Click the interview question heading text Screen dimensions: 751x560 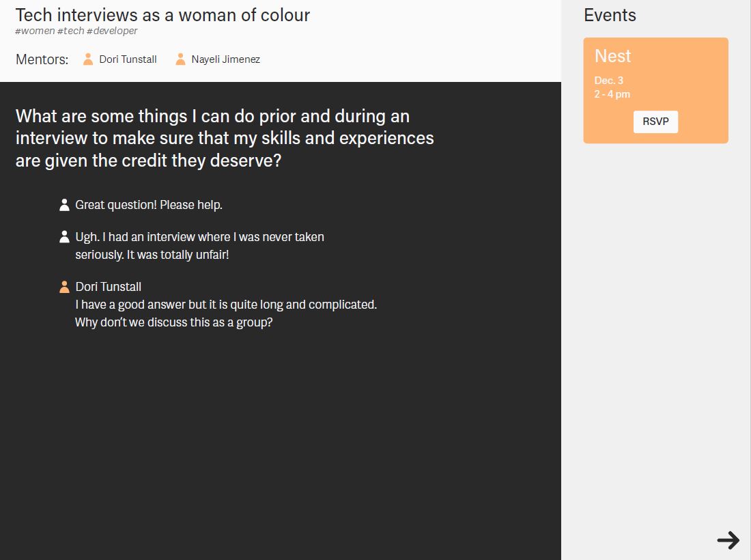tap(225, 138)
